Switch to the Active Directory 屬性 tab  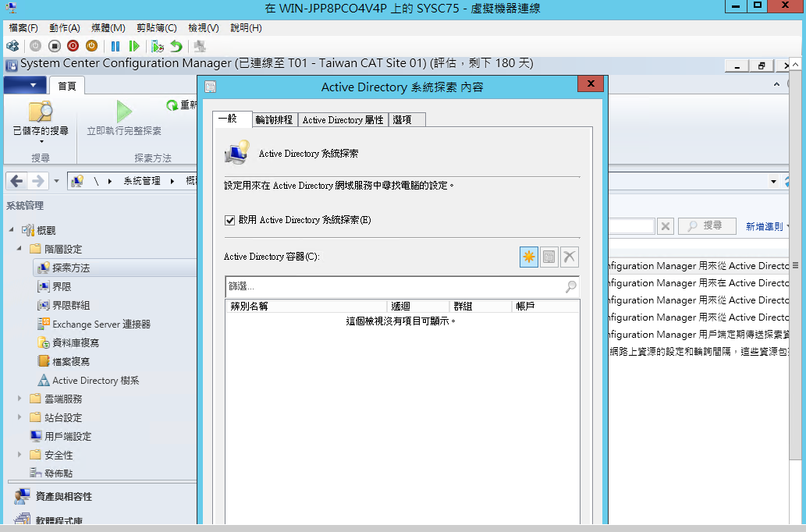(343, 120)
